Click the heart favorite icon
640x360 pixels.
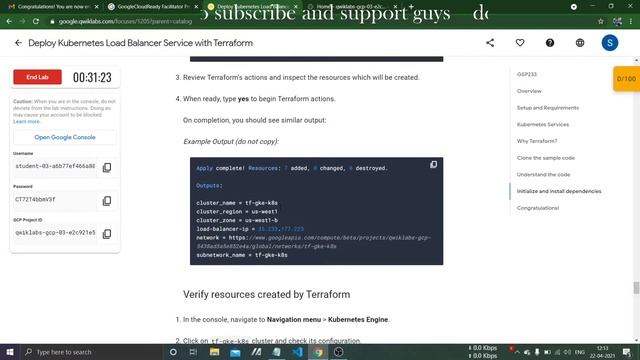pyautogui.click(x=520, y=43)
